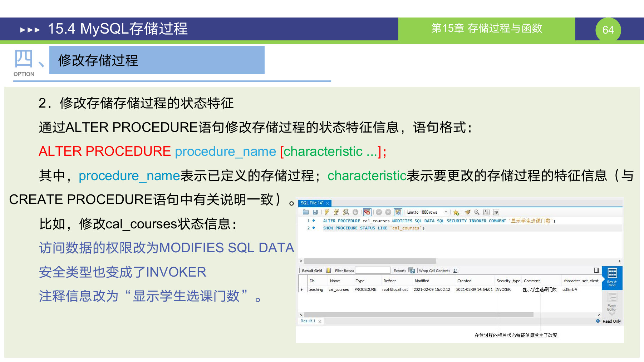Screen dimensions: 644x362
Task: Run Explain plan with the magnifier-lightning icon
Action: click(x=346, y=212)
